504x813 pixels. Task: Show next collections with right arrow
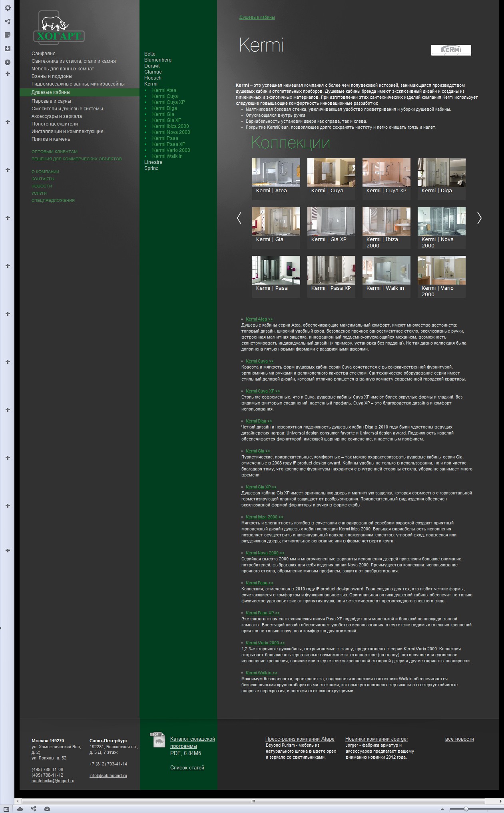pyautogui.click(x=479, y=218)
